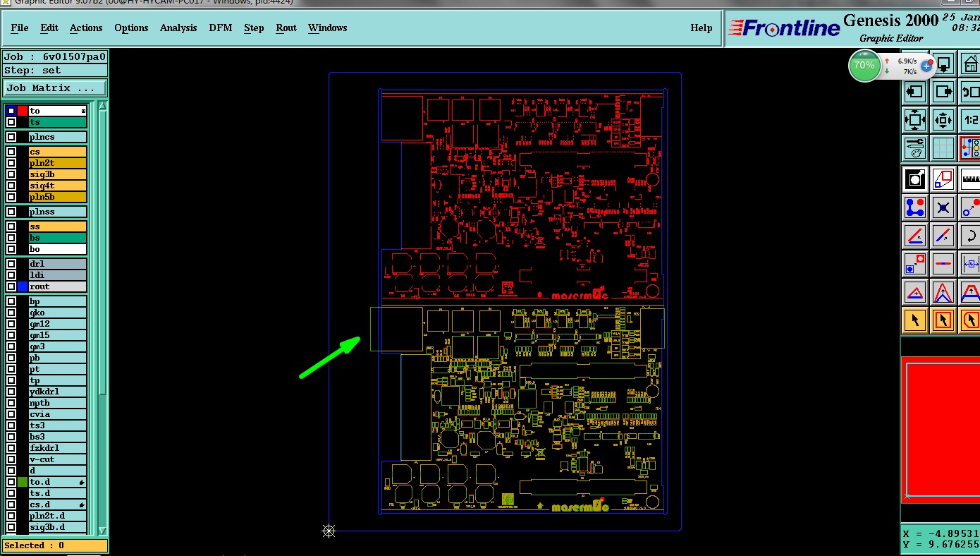980x556 pixels.
Task: Select the 'plnss' layer name
Action: 57,212
